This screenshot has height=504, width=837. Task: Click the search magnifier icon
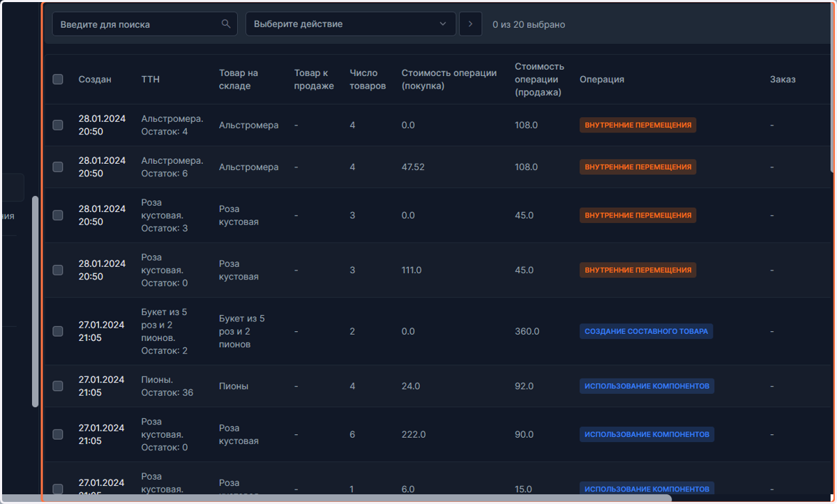click(x=226, y=24)
